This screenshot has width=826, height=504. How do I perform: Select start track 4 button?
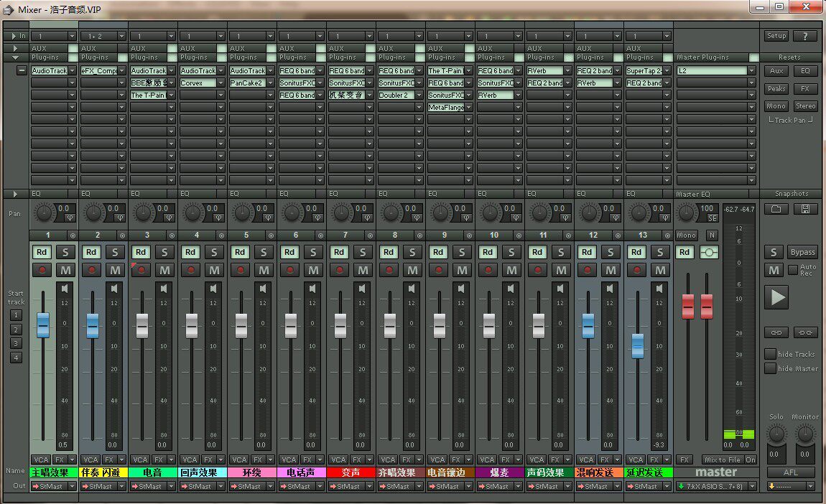[x=17, y=358]
